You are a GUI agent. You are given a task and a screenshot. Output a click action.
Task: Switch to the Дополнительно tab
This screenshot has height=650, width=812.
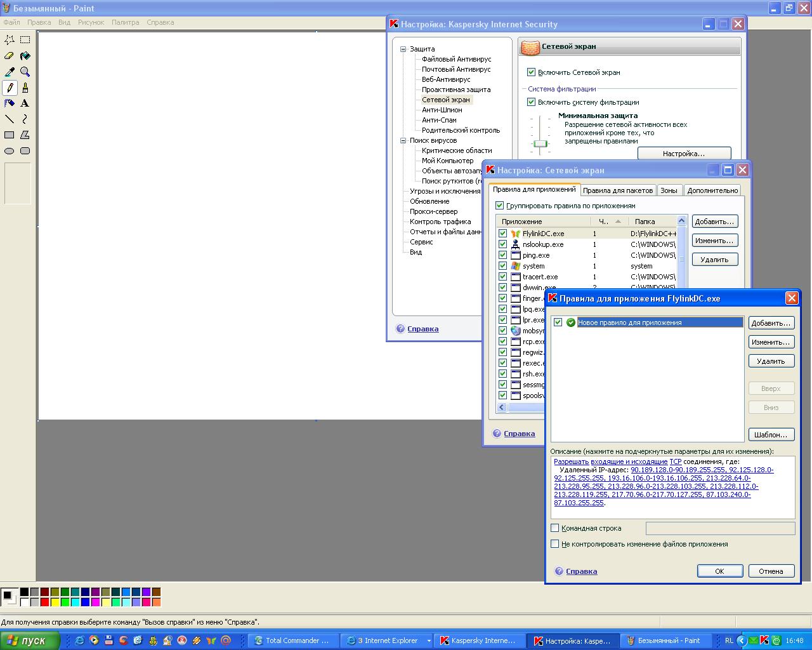712,190
